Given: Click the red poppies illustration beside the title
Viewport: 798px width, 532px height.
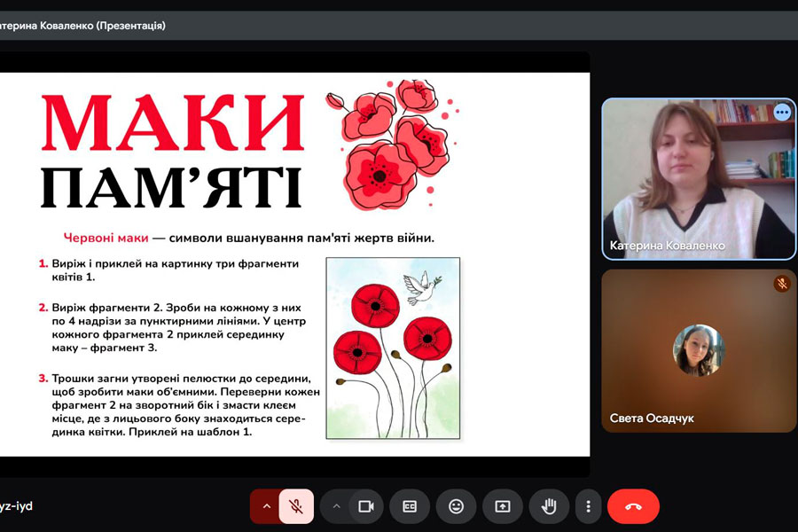Looking at the screenshot, I should click(x=390, y=142).
